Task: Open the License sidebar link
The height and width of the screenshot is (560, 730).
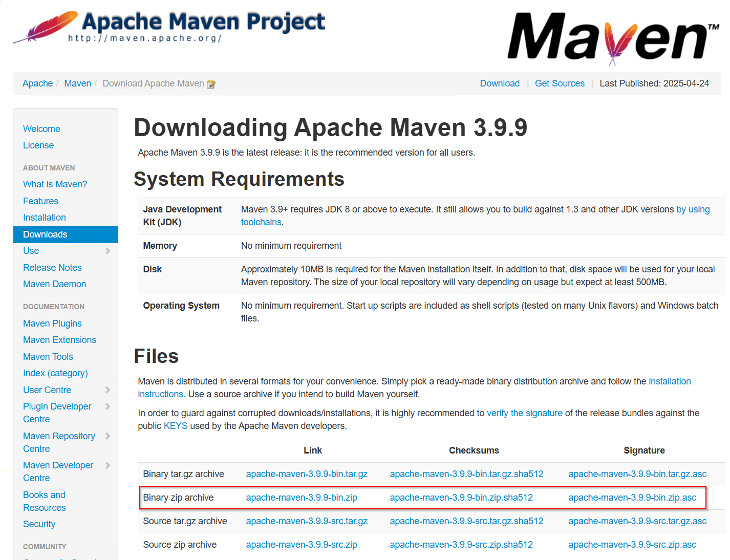Action: click(38, 145)
